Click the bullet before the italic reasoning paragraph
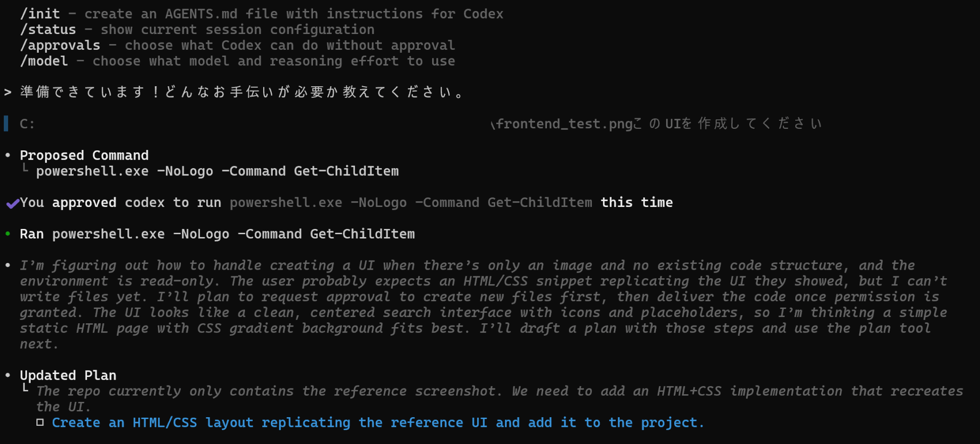980x444 pixels. pyautogui.click(x=8, y=265)
